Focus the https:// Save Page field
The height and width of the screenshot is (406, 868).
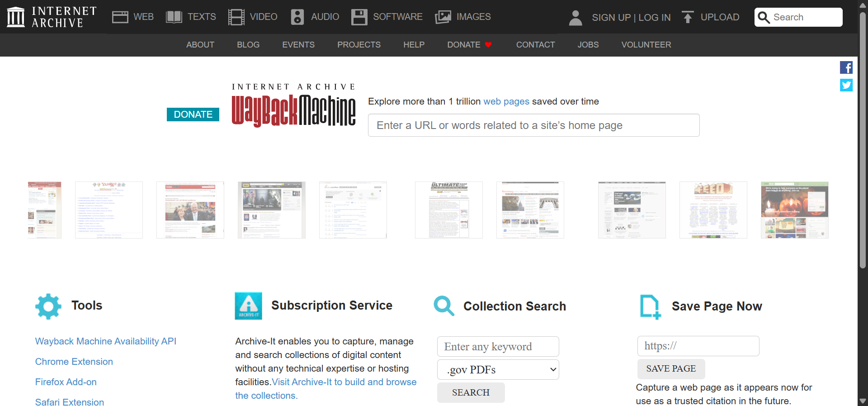(698, 346)
